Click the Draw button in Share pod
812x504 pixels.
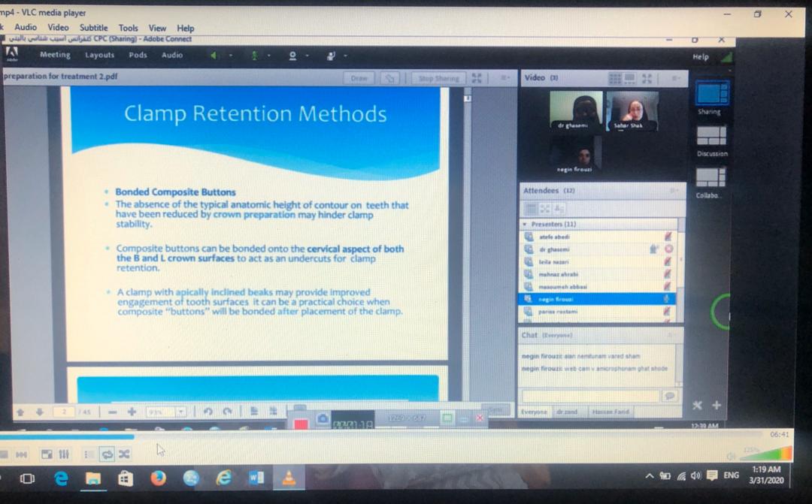pos(359,78)
